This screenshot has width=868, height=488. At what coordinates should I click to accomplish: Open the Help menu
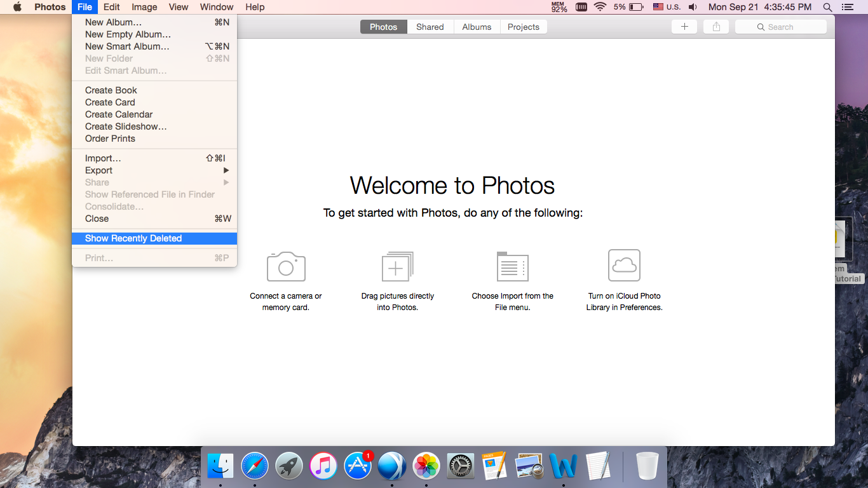coord(255,7)
